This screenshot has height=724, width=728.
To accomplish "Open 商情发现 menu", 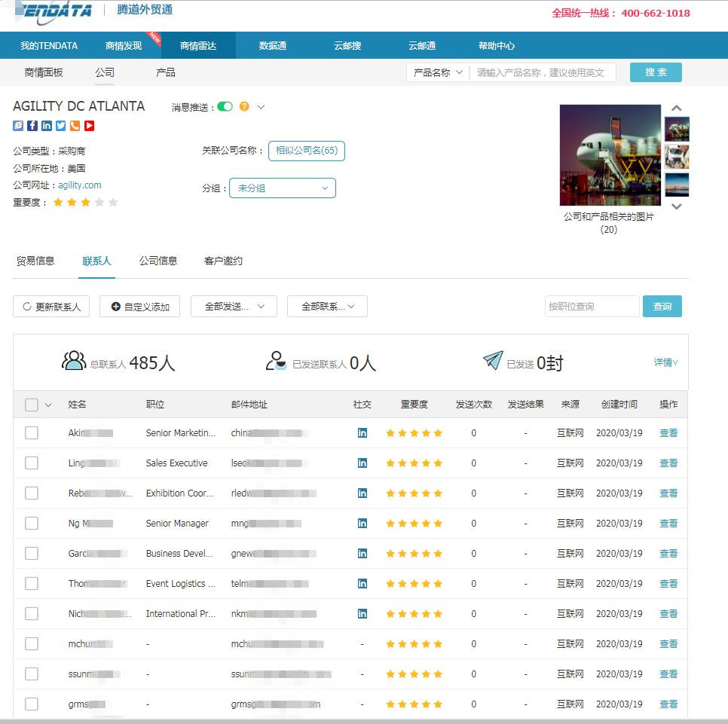I will (x=124, y=45).
